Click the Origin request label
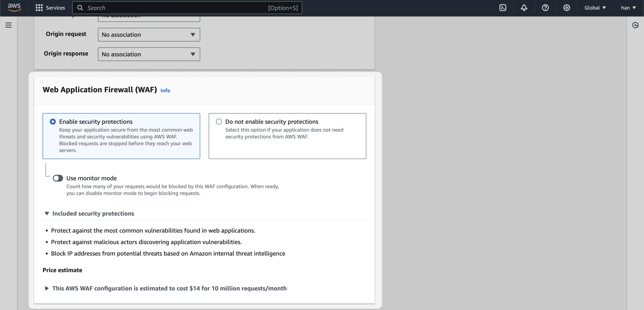 coord(66,34)
